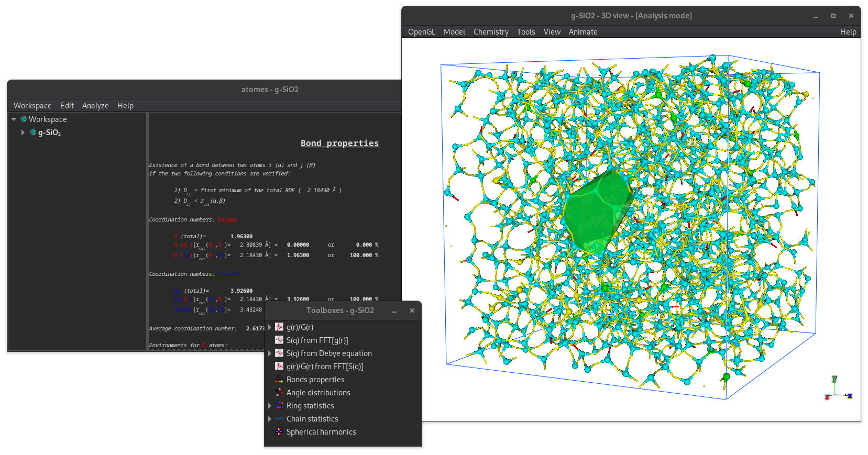Open the Animate menu
This screenshot has width=868, height=455.
[x=583, y=32]
